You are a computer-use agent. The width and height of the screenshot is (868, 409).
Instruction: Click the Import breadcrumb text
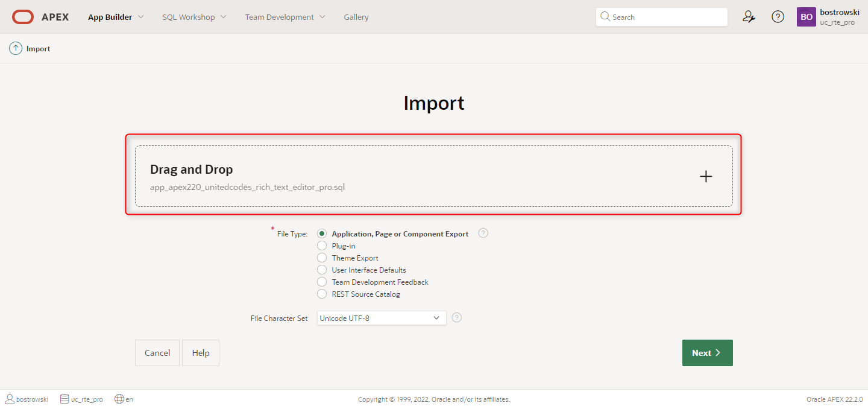click(x=38, y=49)
